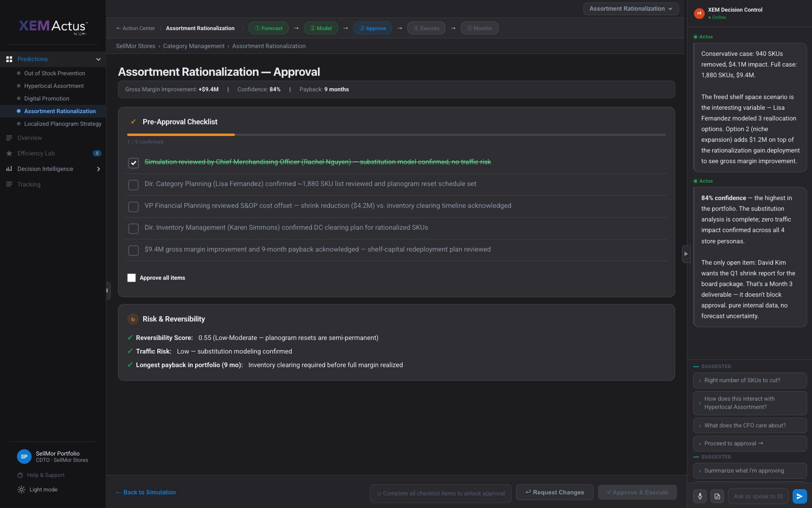This screenshot has width=812, height=508.
Task: Click the Pre-Approval Checklist checkmark icon
Action: point(133,122)
